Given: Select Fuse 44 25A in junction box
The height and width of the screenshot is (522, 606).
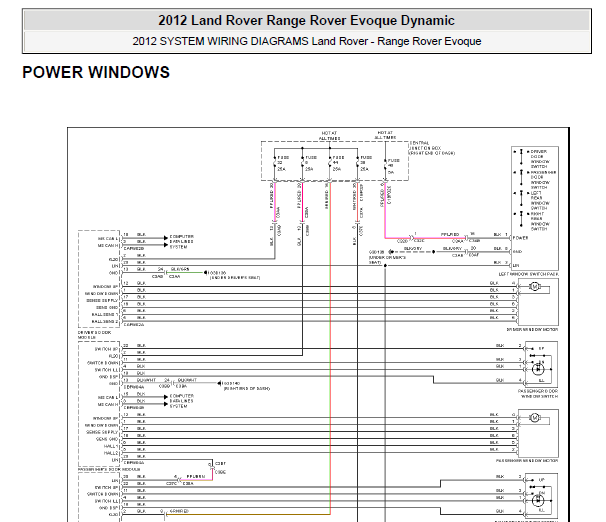Looking at the screenshot, I should (336, 163).
